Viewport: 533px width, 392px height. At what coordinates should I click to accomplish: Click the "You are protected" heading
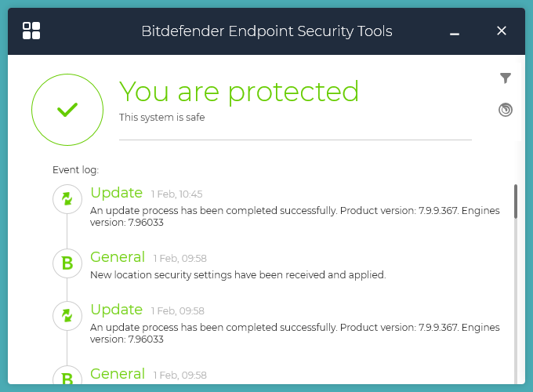(239, 92)
